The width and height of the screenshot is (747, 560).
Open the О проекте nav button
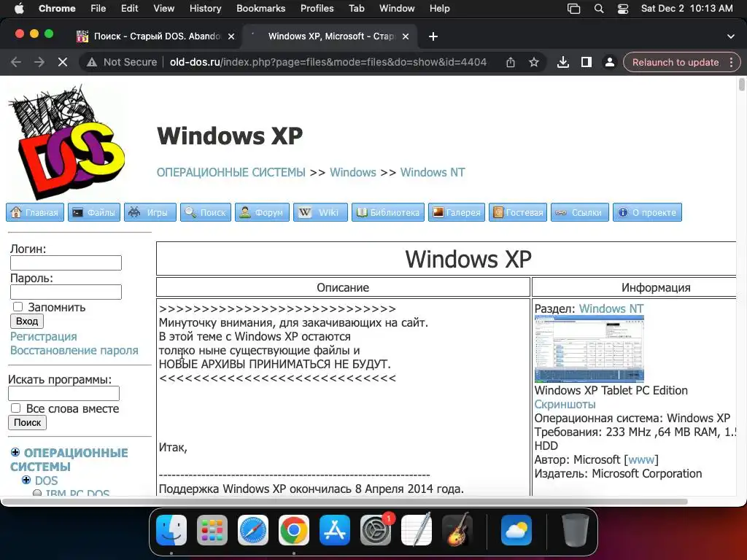pyautogui.click(x=648, y=212)
